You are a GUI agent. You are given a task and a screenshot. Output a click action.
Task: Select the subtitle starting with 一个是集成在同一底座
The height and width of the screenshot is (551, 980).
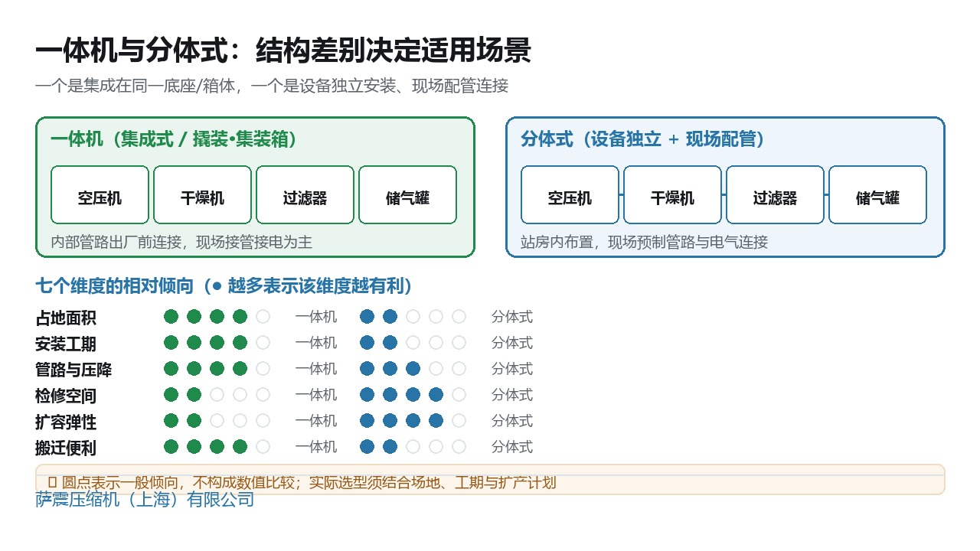(x=272, y=86)
